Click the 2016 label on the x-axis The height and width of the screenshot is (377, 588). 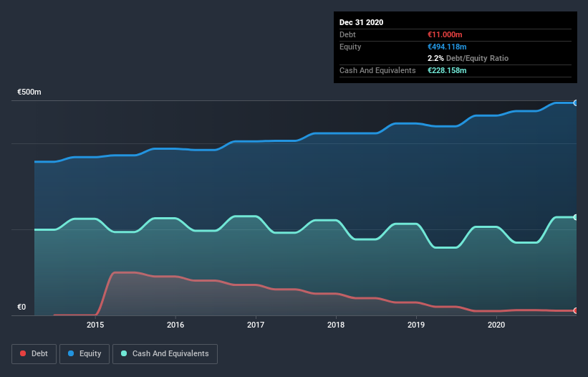[175, 325]
